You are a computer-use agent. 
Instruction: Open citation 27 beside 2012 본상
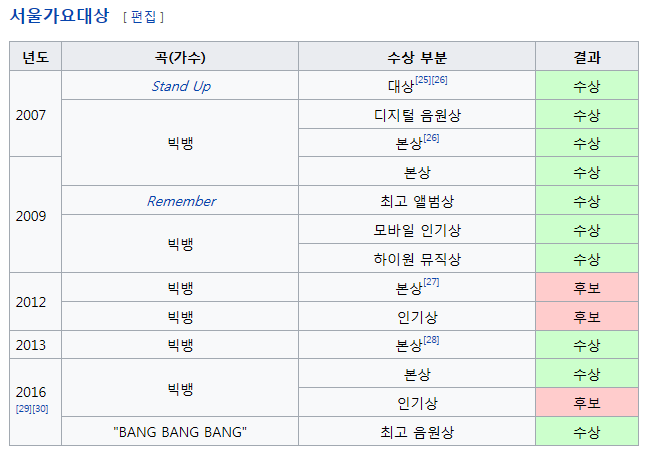click(431, 282)
